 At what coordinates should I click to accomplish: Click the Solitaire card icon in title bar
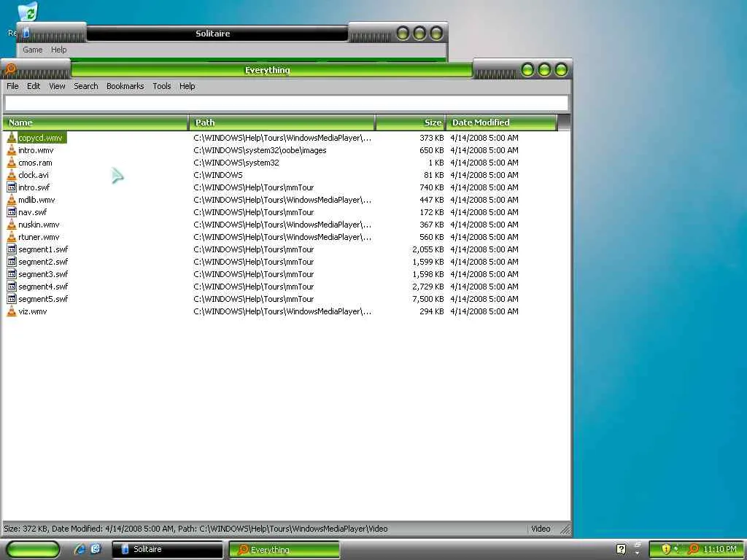(x=26, y=32)
